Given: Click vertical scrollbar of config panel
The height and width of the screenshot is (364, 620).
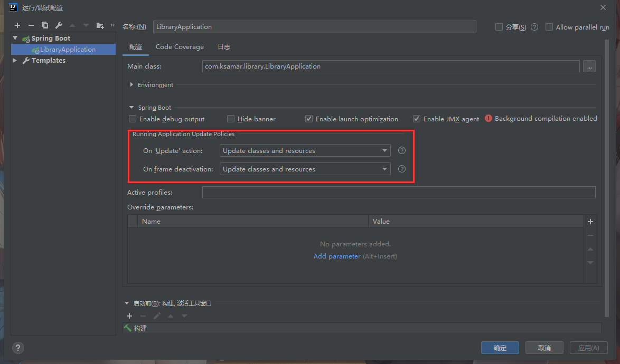Looking at the screenshot, I should tap(607, 178).
